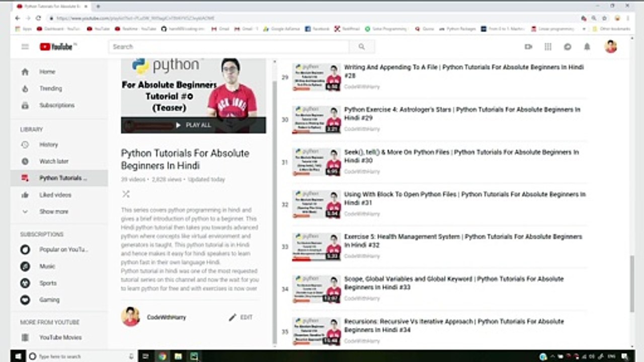
Task: Click thumbnail of video number 35
Action: (x=316, y=331)
